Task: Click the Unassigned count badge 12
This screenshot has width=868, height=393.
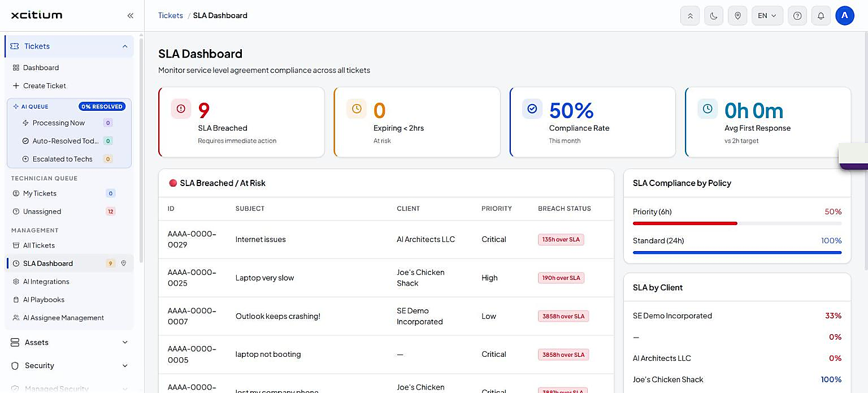Action: coord(111,211)
